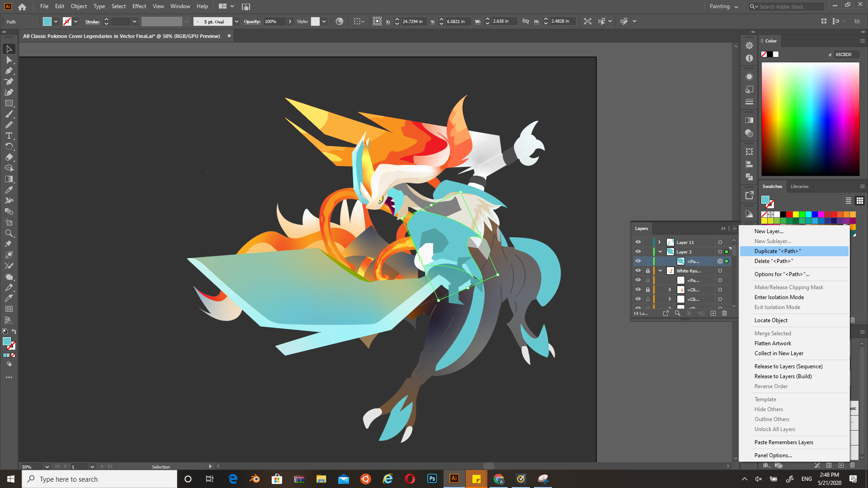
Task: Click the Recolor Artwork wheel icon
Action: [340, 21]
